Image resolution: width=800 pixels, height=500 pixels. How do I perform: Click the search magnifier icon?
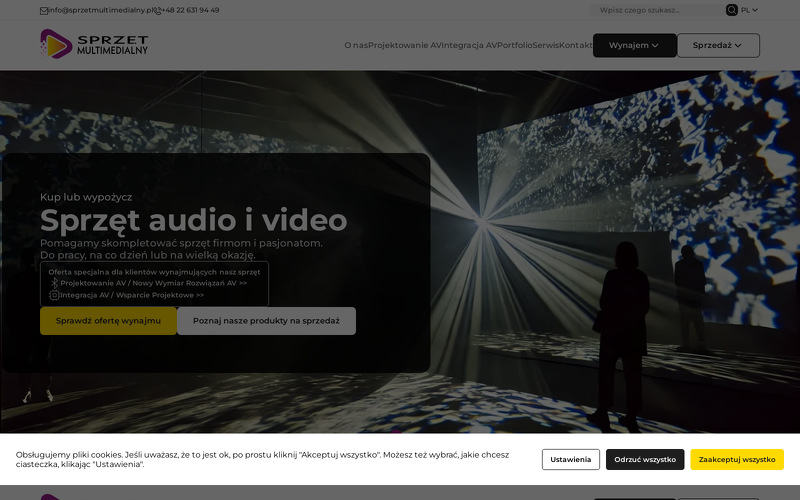coord(731,10)
